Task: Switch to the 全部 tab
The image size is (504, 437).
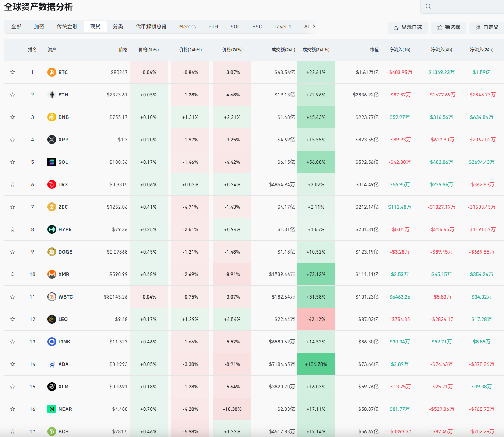Action: click(16, 27)
